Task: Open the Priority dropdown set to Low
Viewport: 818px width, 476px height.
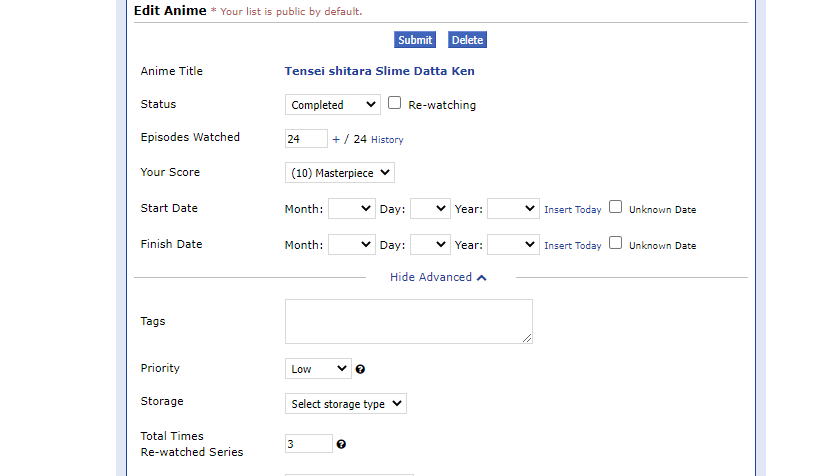Action: coord(318,369)
